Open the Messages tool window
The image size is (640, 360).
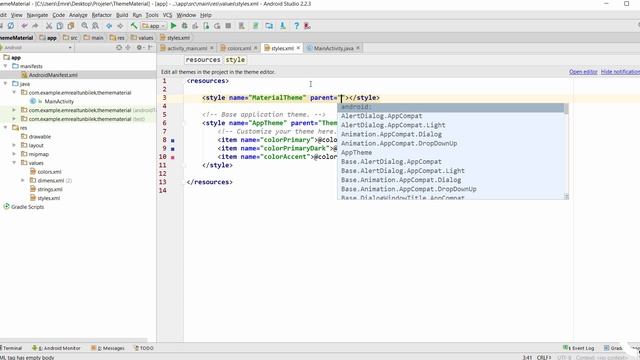coord(108,348)
